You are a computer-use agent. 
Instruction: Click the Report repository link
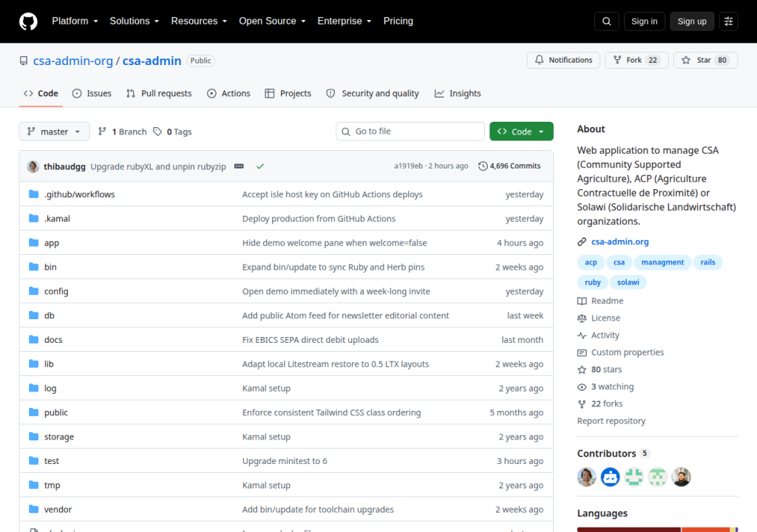click(611, 421)
